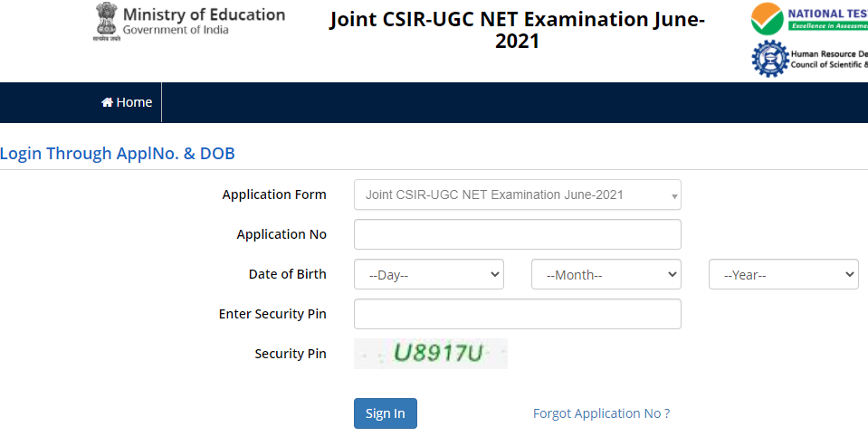Click the Login Through ApplNo. & DOB heading
Screen dimensions: 868x446
click(x=118, y=154)
